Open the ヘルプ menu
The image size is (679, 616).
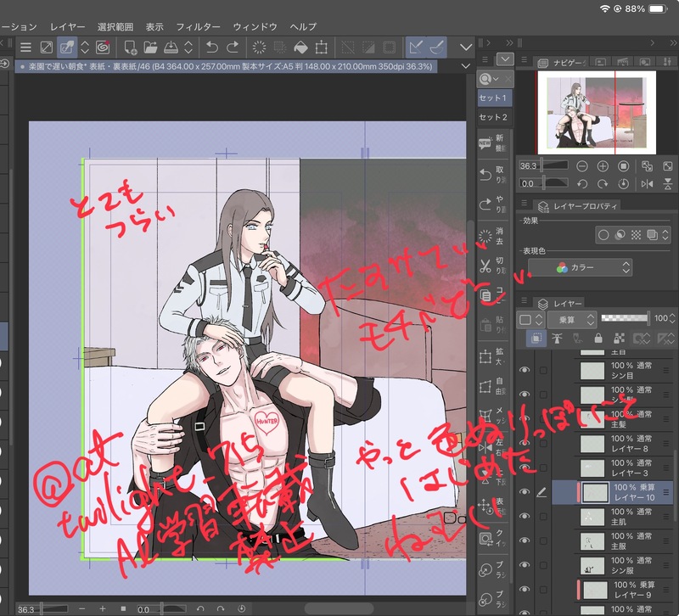click(303, 27)
